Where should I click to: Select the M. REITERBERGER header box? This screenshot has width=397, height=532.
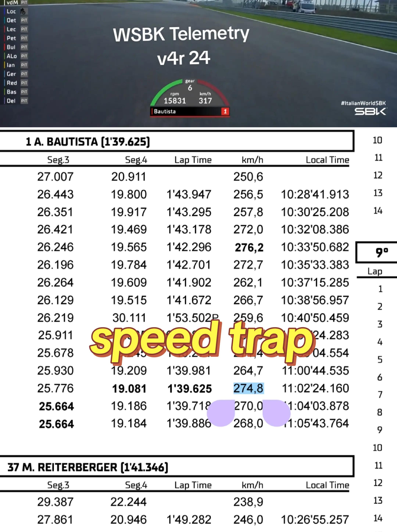click(x=177, y=467)
